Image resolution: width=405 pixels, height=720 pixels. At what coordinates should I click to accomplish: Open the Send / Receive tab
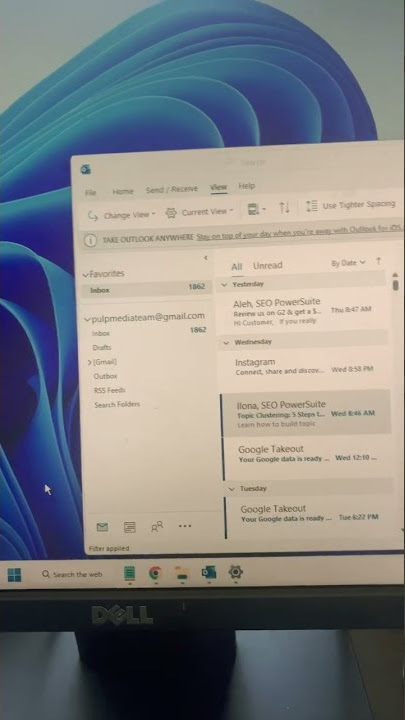[172, 189]
